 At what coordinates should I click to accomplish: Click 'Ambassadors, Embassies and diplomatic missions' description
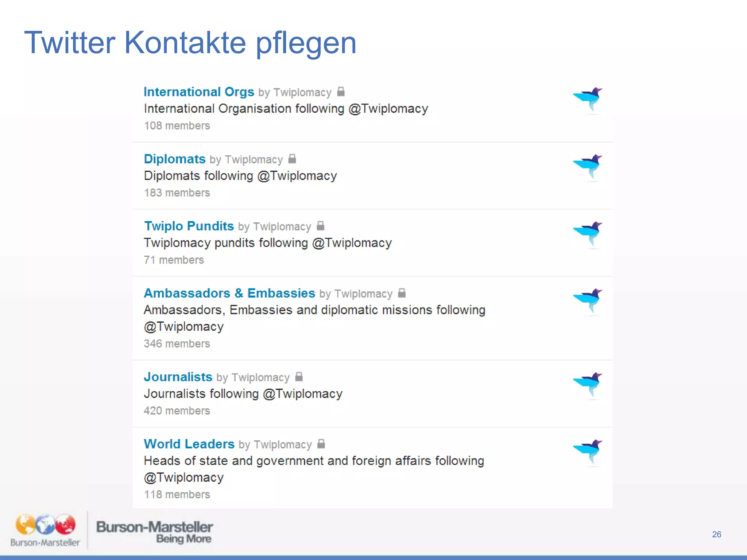click(x=314, y=318)
